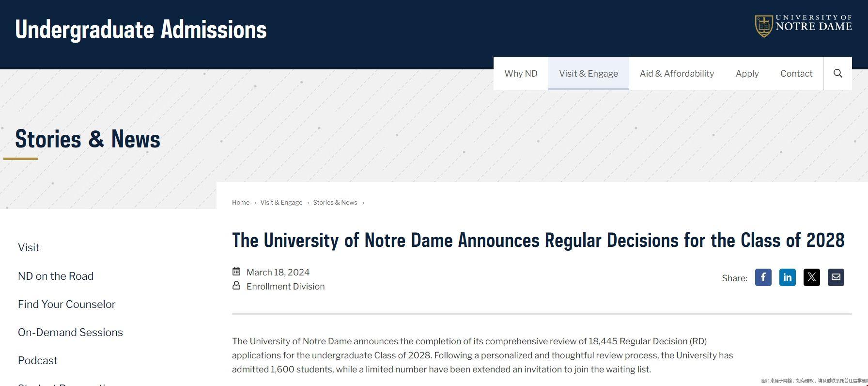Click the University of Notre Dame logo

click(803, 25)
